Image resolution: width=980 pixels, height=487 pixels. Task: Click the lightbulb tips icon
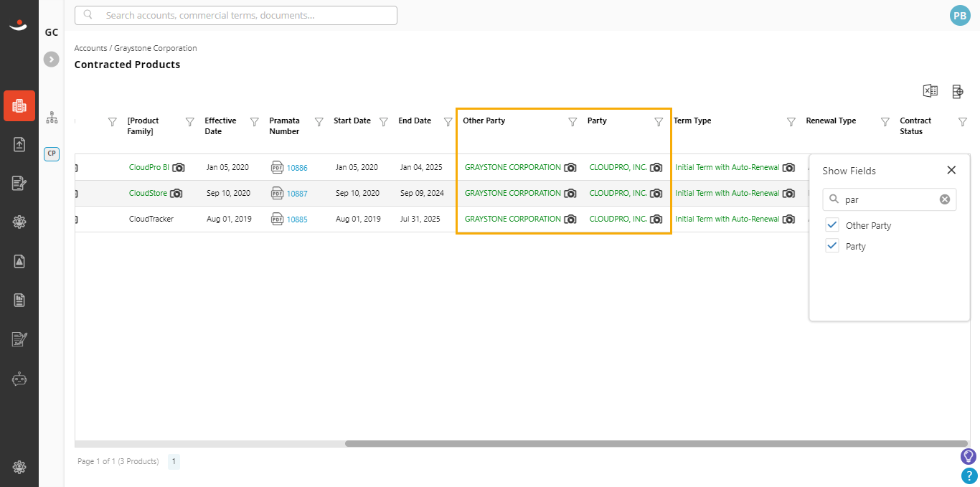[x=969, y=456]
